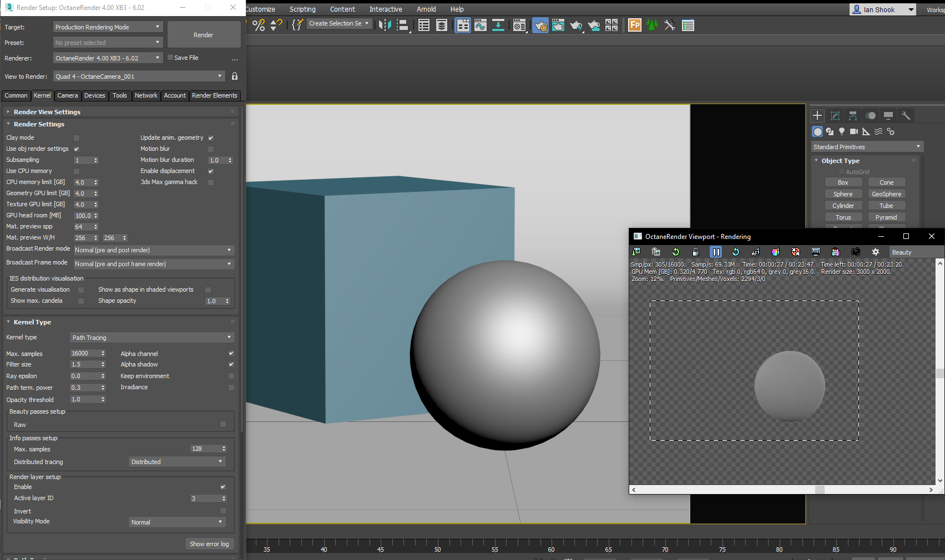Image resolution: width=945 pixels, height=560 pixels.
Task: Click the Max. samples 16000 input field
Action: click(84, 354)
